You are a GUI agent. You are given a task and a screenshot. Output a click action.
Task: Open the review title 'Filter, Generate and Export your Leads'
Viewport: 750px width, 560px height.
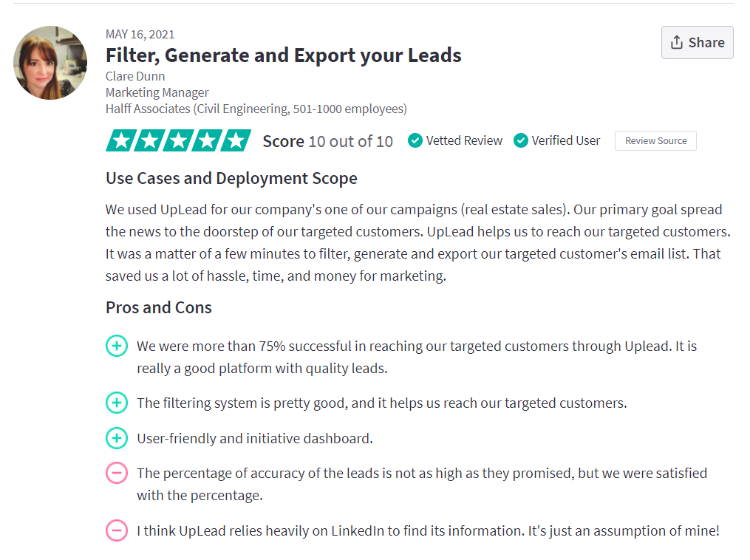[284, 55]
